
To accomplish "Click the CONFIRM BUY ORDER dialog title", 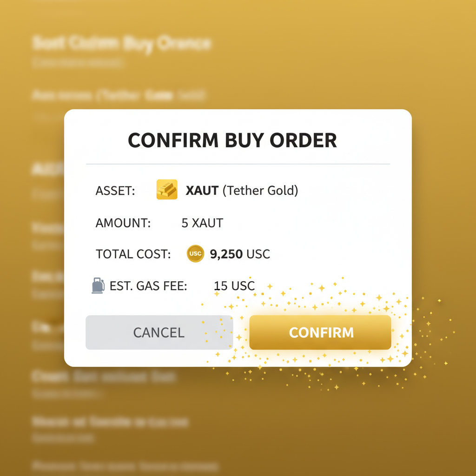I will coord(232,140).
